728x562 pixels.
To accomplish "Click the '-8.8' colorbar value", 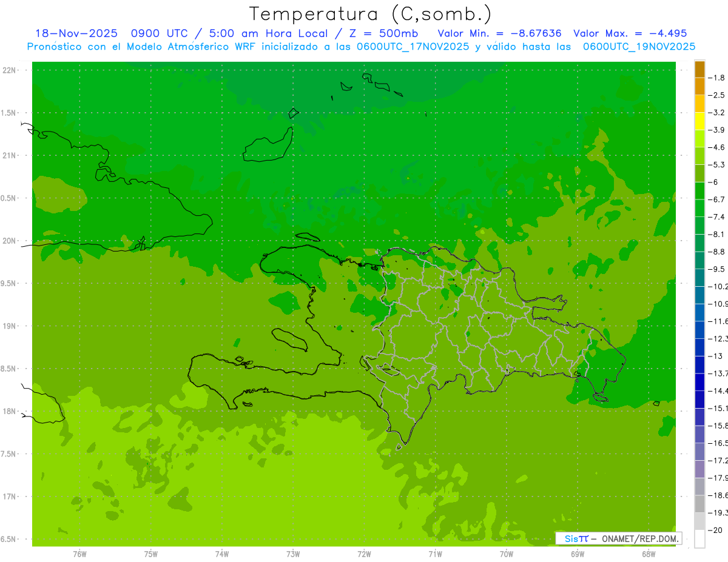I will pyautogui.click(x=718, y=252).
